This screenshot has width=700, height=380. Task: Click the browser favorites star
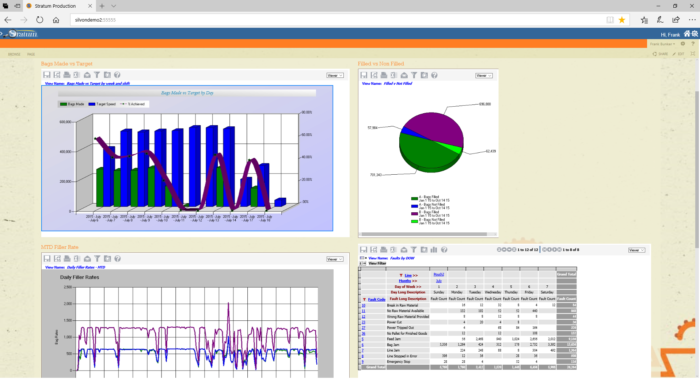click(x=621, y=20)
